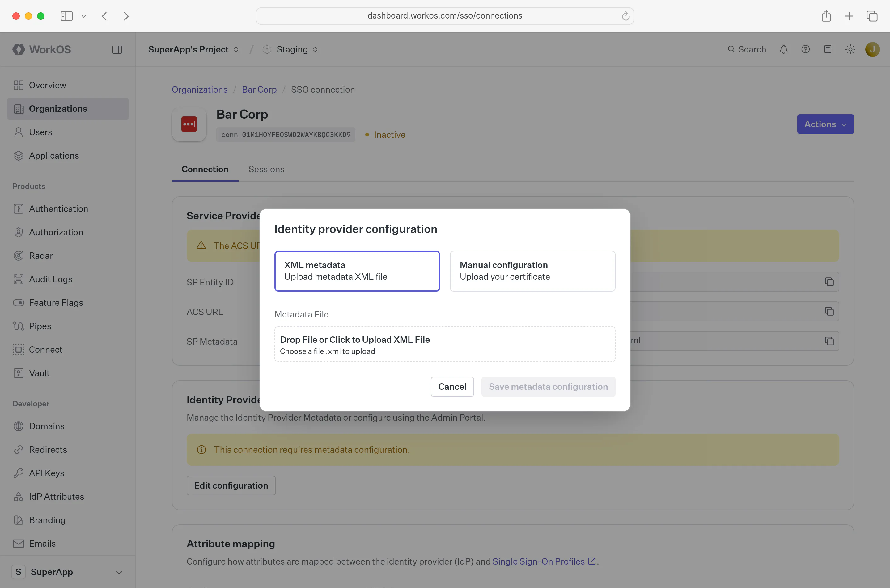Copy the SP Entity ID value
Screen dimensions: 890x588
829,282
